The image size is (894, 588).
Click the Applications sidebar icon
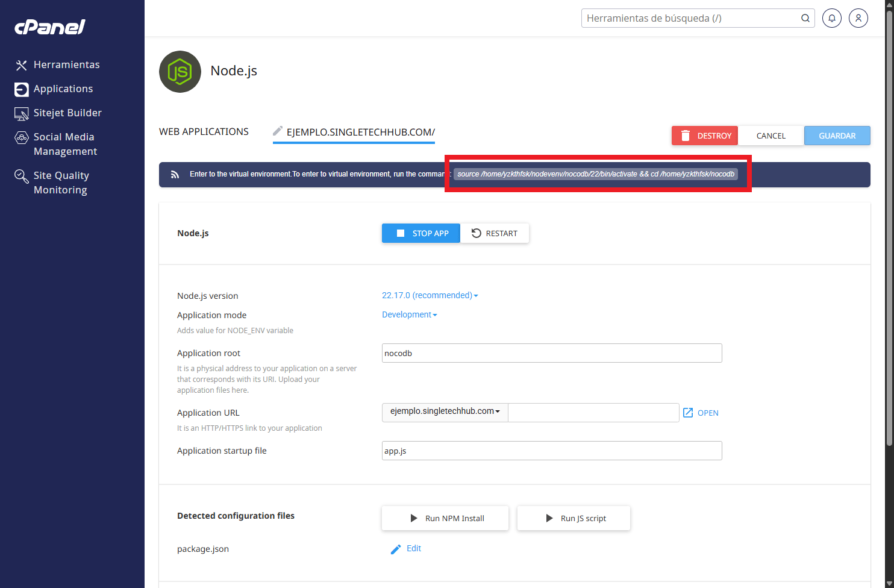[22, 89]
